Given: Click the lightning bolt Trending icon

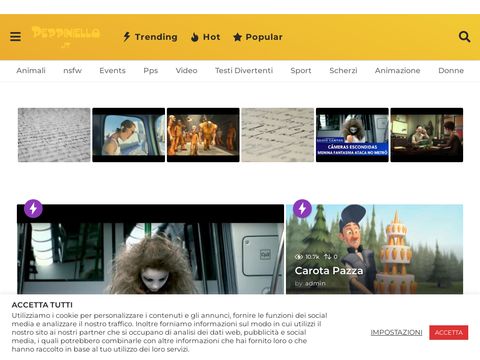Looking at the screenshot, I should 127,37.
